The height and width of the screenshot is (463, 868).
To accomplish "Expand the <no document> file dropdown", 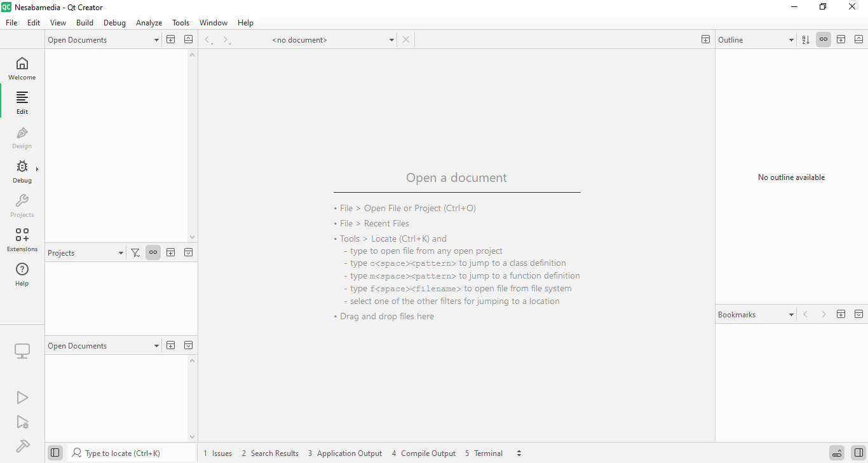I will click(x=391, y=40).
